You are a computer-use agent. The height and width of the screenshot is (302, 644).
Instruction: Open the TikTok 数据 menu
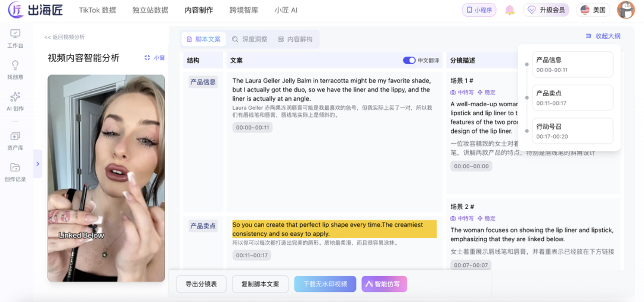(97, 10)
